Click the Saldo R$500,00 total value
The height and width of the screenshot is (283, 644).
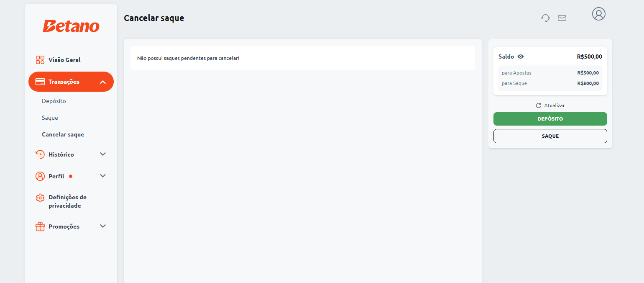click(590, 57)
